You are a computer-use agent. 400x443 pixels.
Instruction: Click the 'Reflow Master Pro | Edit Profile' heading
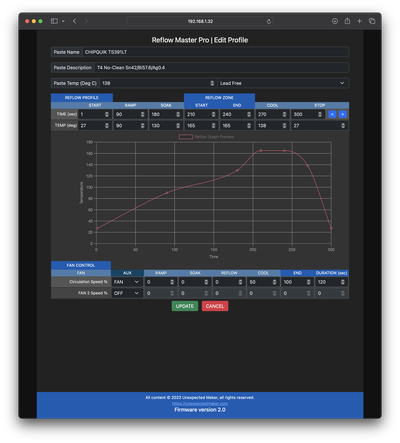click(x=200, y=40)
